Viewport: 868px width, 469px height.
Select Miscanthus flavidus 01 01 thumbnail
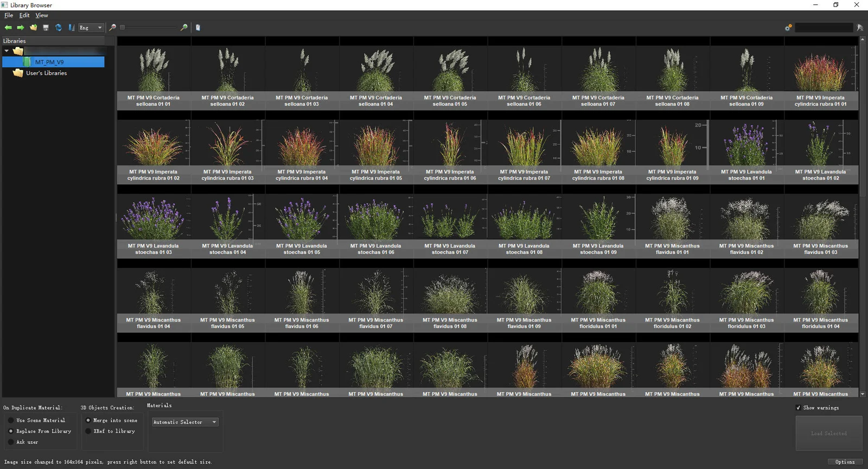click(x=672, y=222)
